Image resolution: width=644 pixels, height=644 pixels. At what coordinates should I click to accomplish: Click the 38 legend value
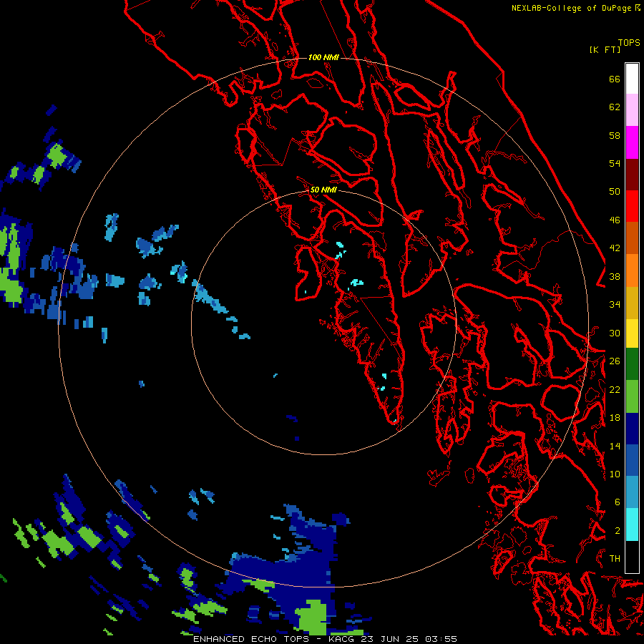click(x=615, y=276)
